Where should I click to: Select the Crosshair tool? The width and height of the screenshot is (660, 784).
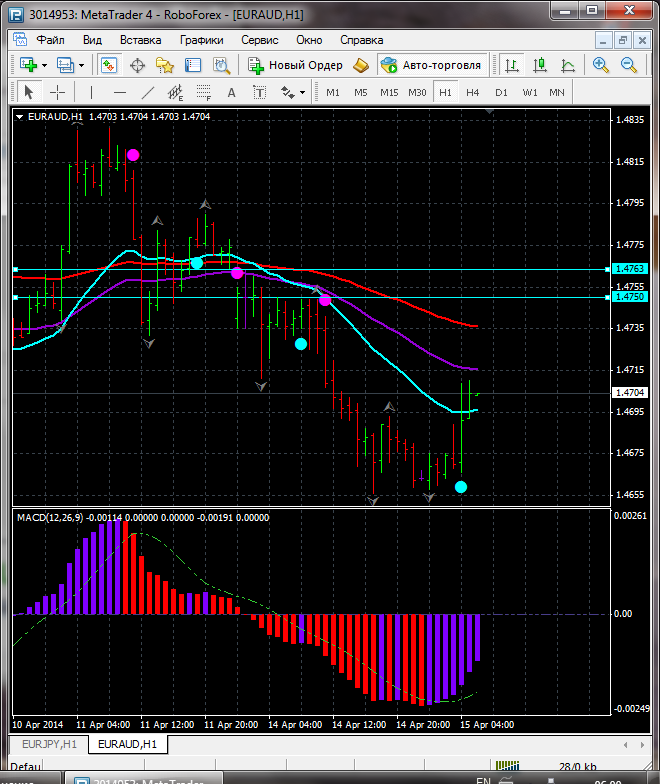[x=58, y=92]
